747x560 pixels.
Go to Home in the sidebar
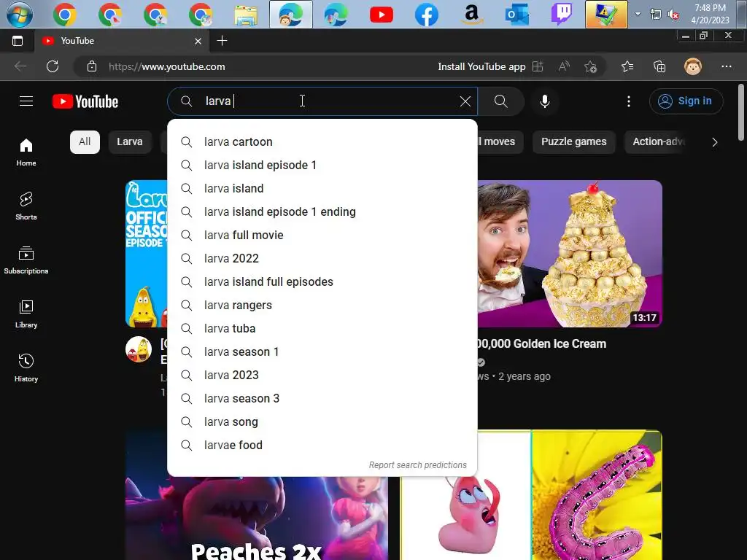(x=26, y=152)
